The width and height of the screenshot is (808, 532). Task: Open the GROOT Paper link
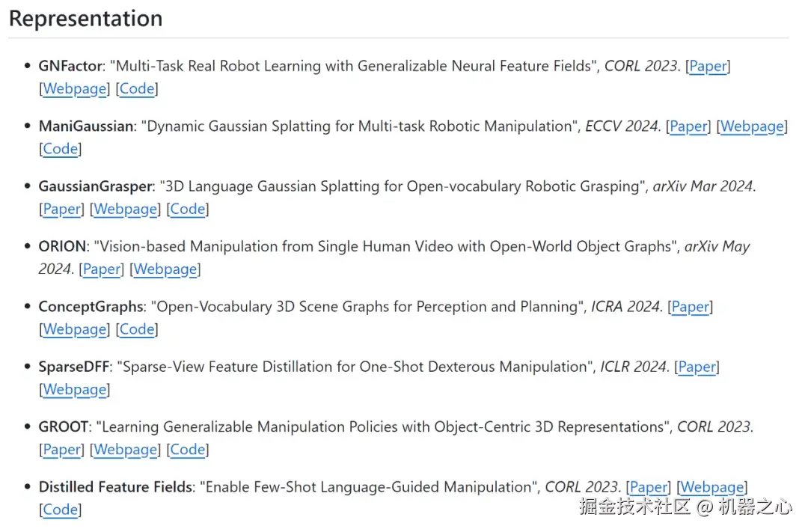62,450
